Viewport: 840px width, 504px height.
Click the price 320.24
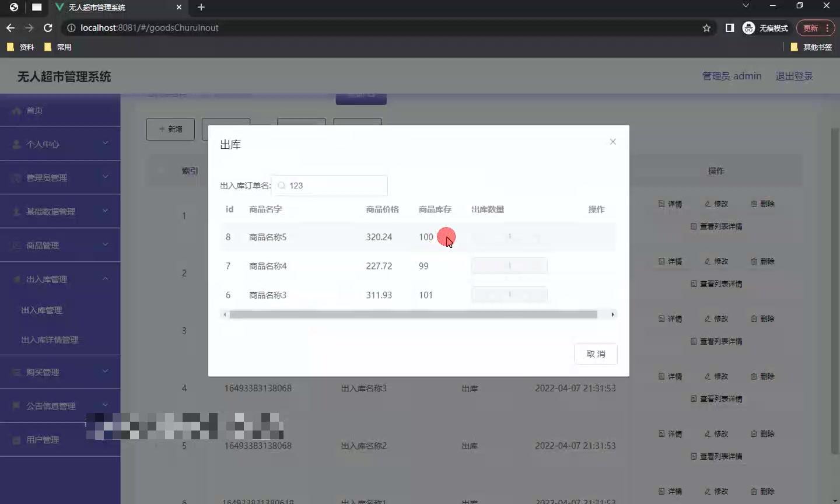tap(379, 237)
